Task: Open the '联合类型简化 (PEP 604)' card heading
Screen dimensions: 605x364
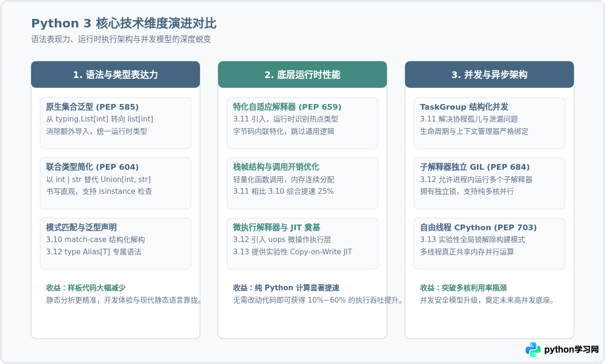Action: pos(93,167)
